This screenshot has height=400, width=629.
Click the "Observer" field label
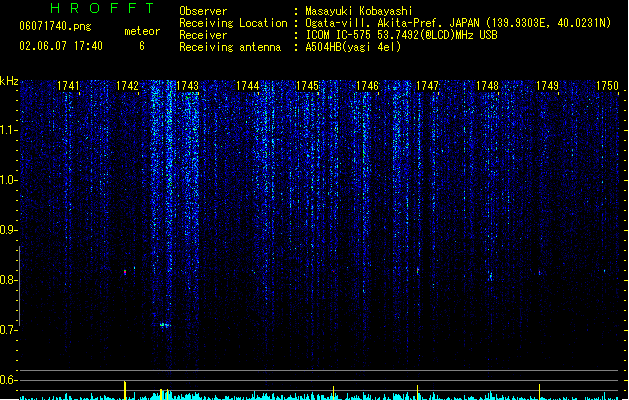pos(203,11)
